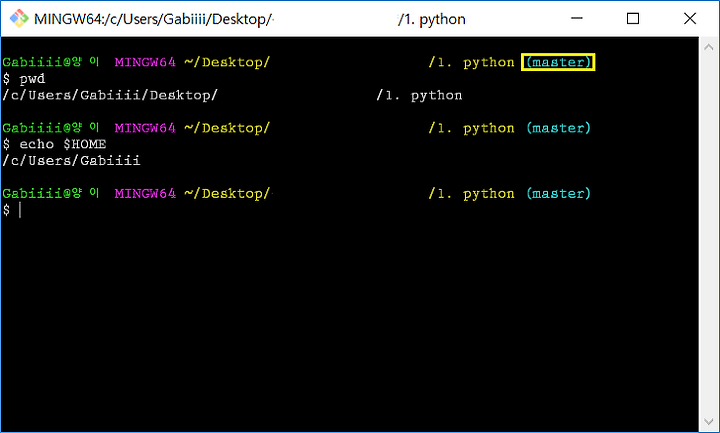Click the 'echo $HOME' command line

click(x=54, y=144)
